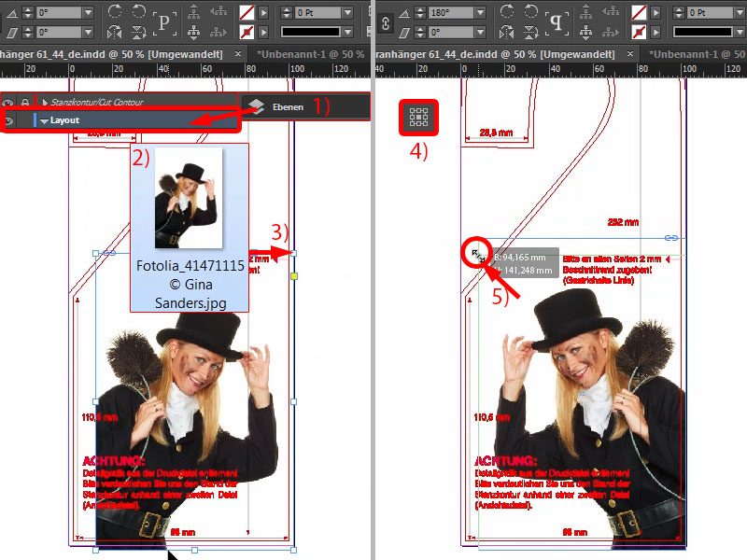Select the Stanzkontur/Cut Contour layer name
747x560 pixels.
97,102
